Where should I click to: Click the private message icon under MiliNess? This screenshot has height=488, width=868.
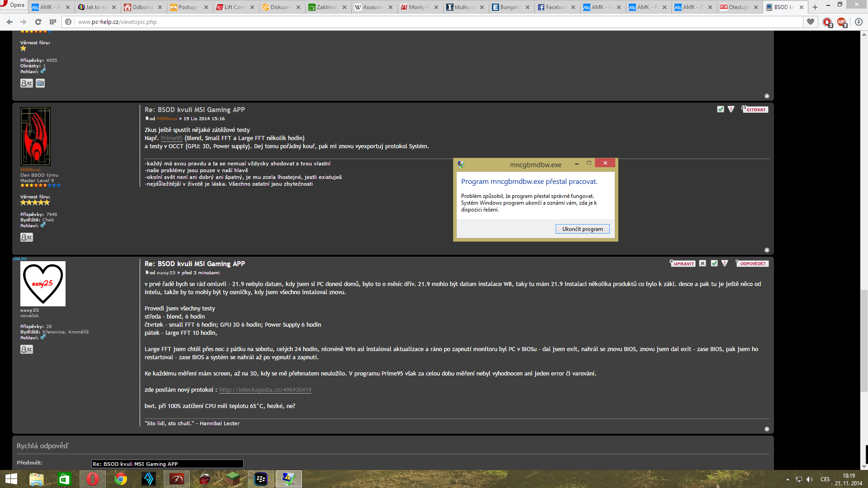[x=27, y=237]
